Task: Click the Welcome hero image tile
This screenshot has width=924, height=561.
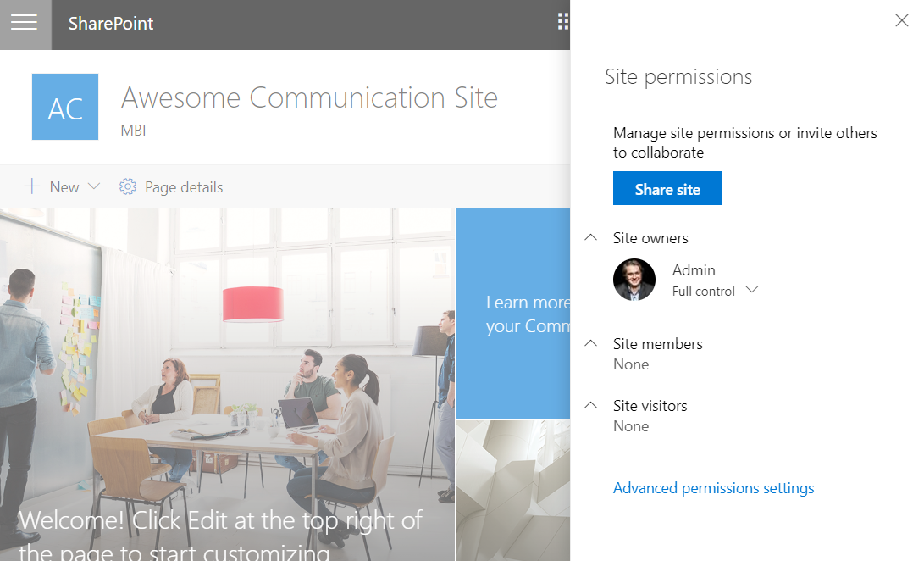Action: click(x=227, y=381)
